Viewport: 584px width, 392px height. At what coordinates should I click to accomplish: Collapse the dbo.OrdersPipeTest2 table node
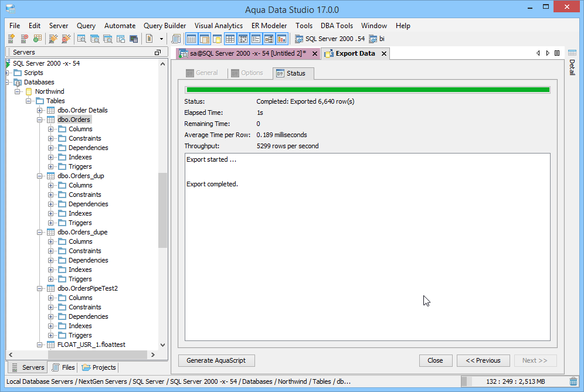39,288
